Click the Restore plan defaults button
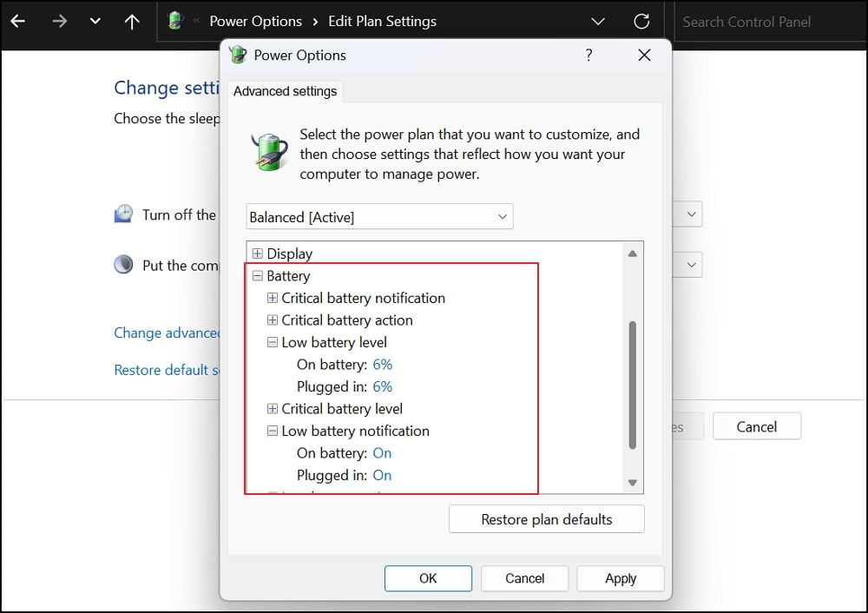868x613 pixels. tap(546, 518)
